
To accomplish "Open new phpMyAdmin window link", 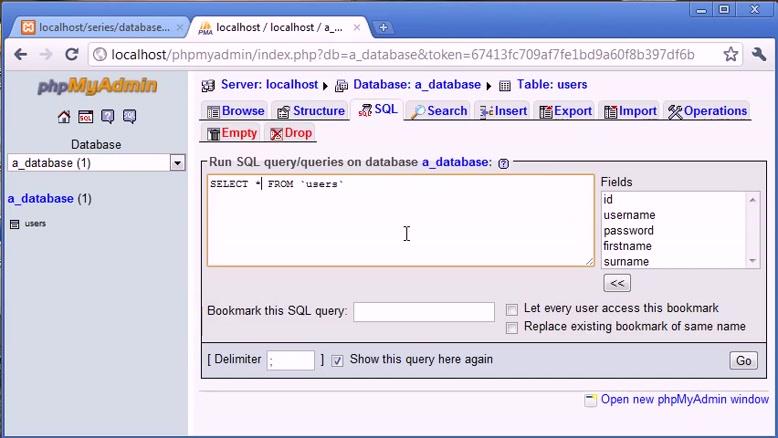I will point(685,399).
